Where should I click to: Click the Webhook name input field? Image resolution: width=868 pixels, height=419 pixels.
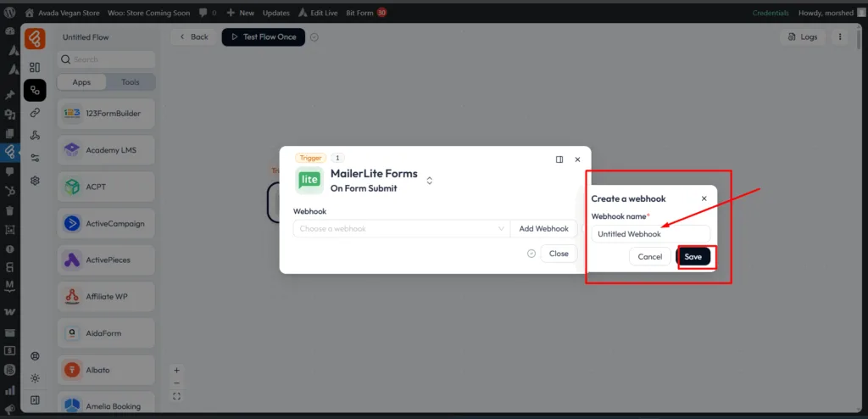[650, 234]
